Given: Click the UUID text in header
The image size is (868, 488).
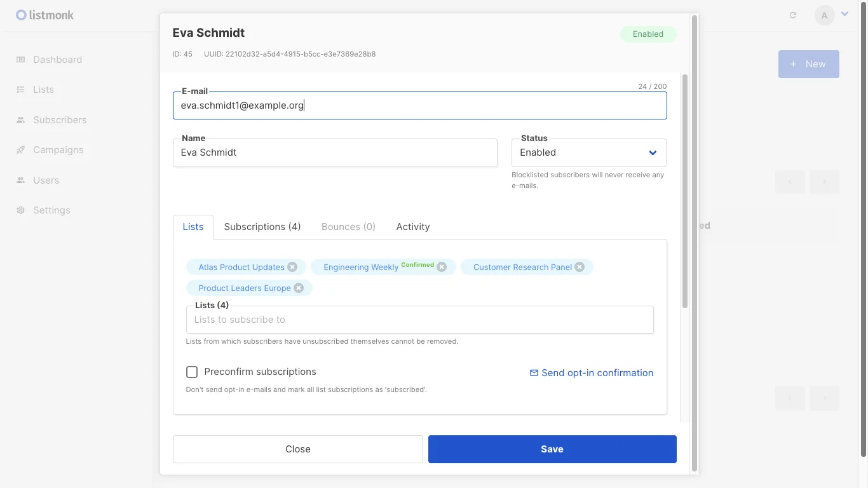Looking at the screenshot, I should point(290,54).
